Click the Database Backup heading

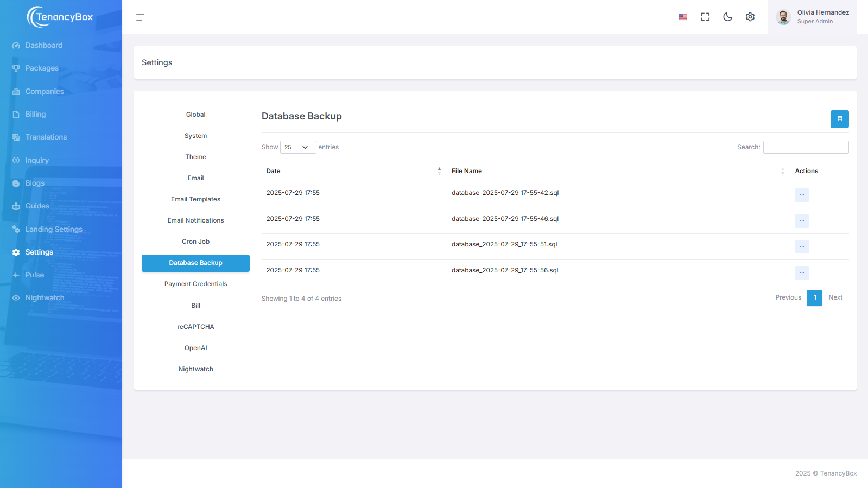tap(302, 116)
